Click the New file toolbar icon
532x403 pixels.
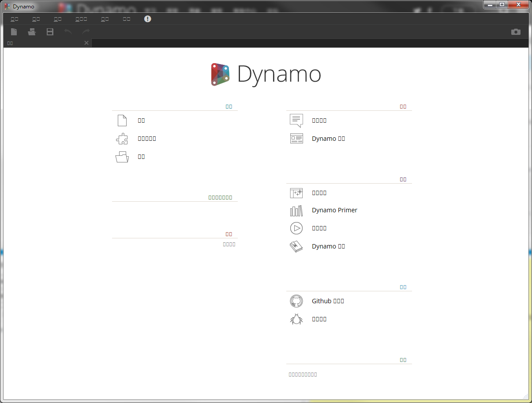click(x=14, y=32)
